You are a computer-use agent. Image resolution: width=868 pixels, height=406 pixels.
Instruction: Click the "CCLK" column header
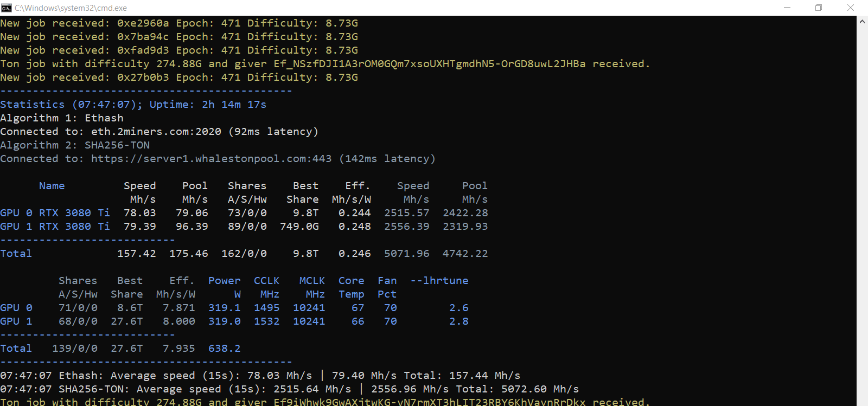266,281
